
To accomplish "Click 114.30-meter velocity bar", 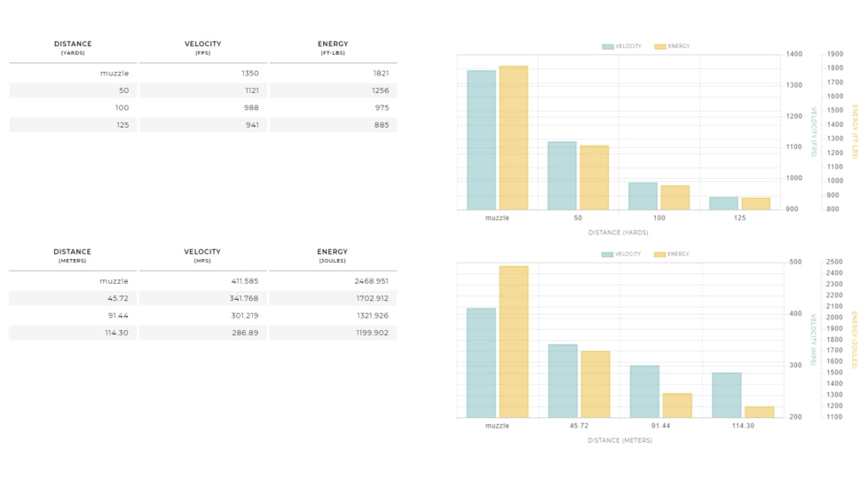I will coord(726,395).
